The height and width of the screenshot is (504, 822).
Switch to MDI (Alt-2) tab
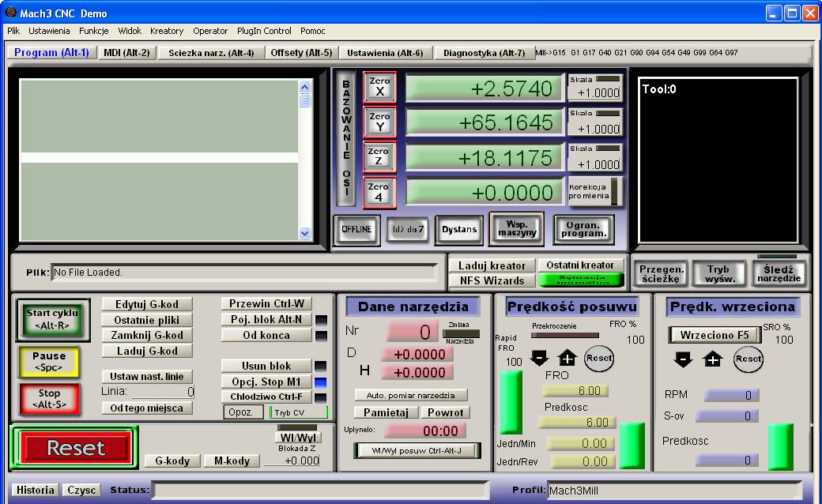pos(127,53)
